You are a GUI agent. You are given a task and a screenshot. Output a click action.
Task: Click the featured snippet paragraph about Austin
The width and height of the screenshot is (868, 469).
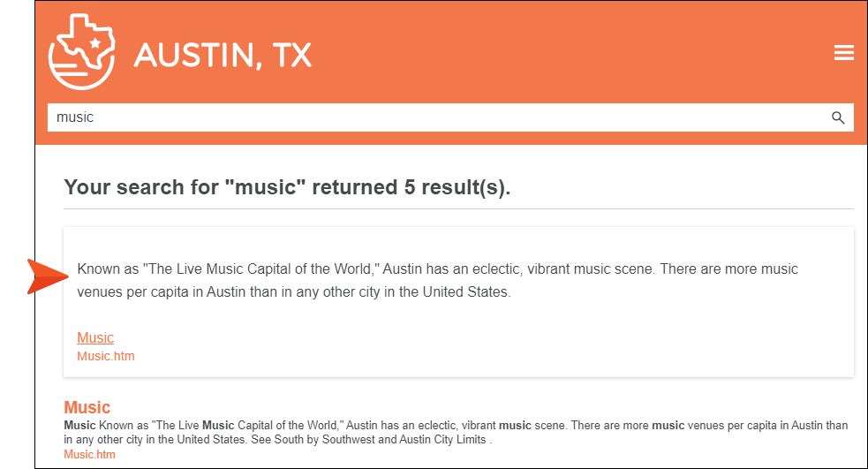[x=437, y=280]
